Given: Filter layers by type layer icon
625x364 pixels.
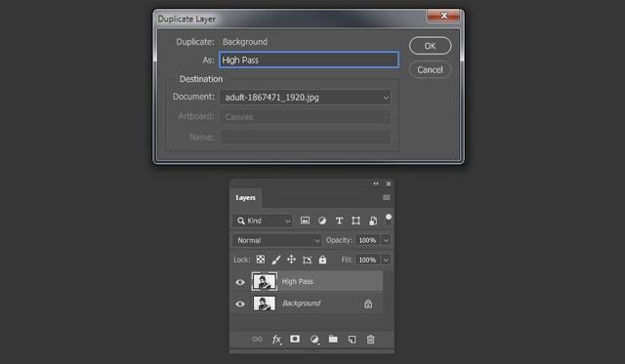Looking at the screenshot, I should [x=339, y=221].
